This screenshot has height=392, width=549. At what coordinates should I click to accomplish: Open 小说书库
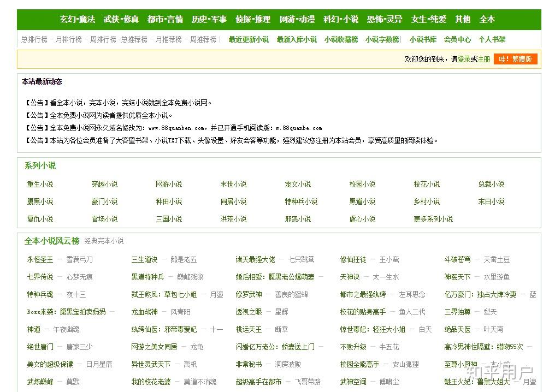click(x=423, y=39)
